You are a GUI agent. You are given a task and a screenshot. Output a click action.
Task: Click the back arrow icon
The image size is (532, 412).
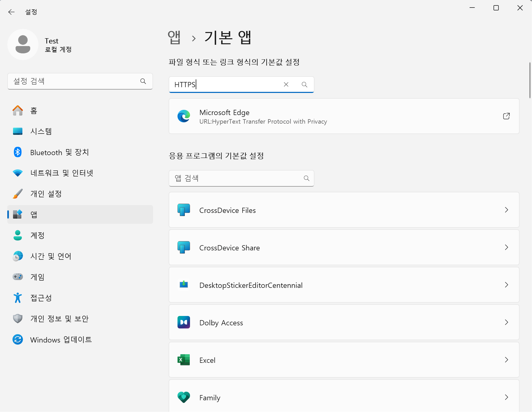pos(11,12)
